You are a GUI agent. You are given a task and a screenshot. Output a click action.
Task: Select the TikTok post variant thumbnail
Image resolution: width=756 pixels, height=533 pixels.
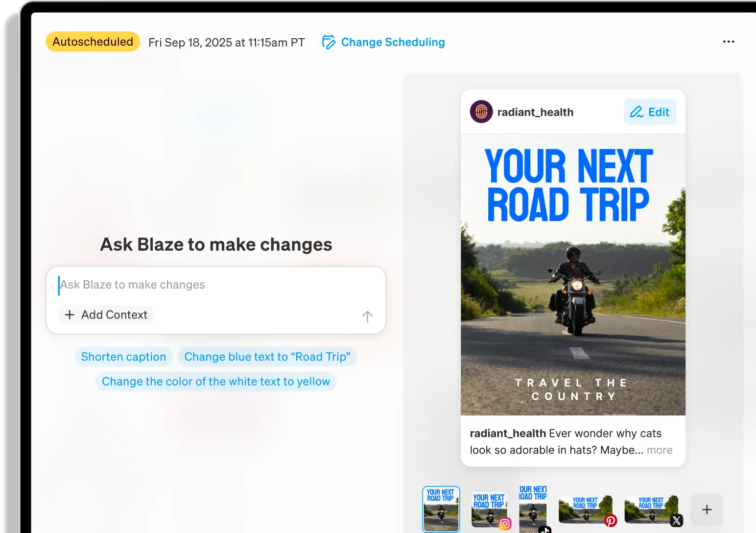(x=533, y=509)
